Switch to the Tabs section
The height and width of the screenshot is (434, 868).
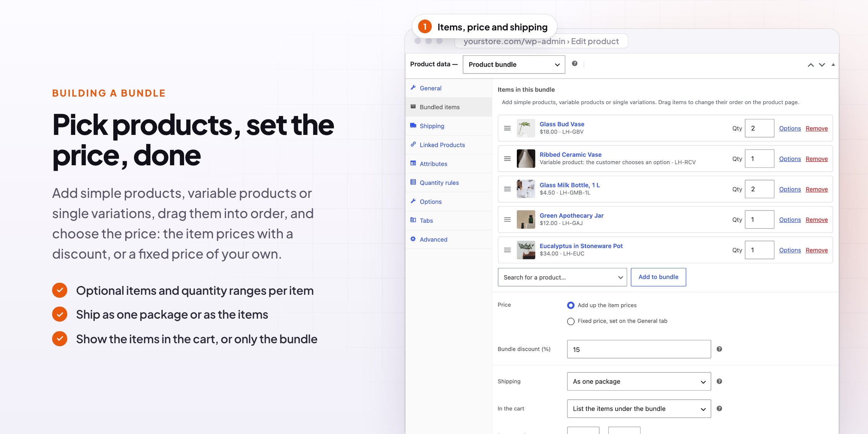click(x=448, y=221)
